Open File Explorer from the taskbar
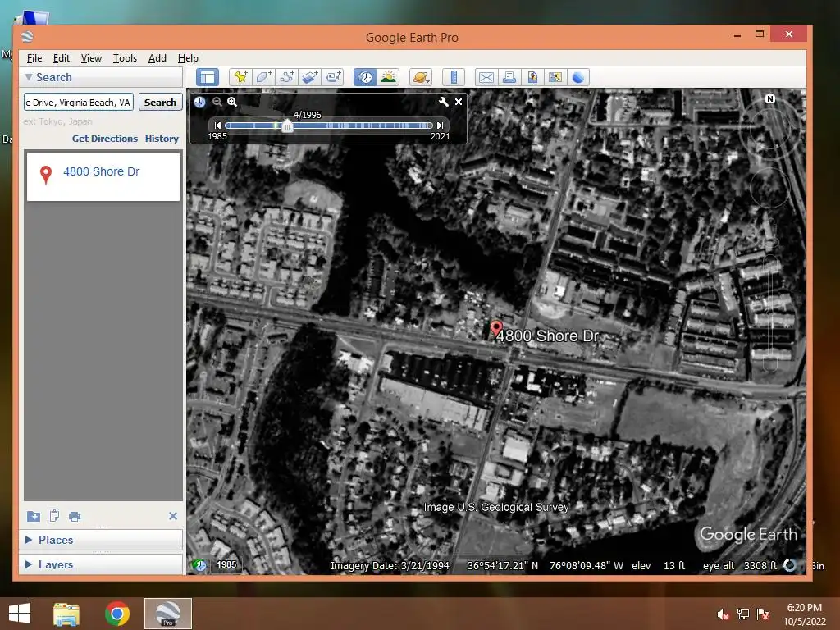 pos(66,614)
